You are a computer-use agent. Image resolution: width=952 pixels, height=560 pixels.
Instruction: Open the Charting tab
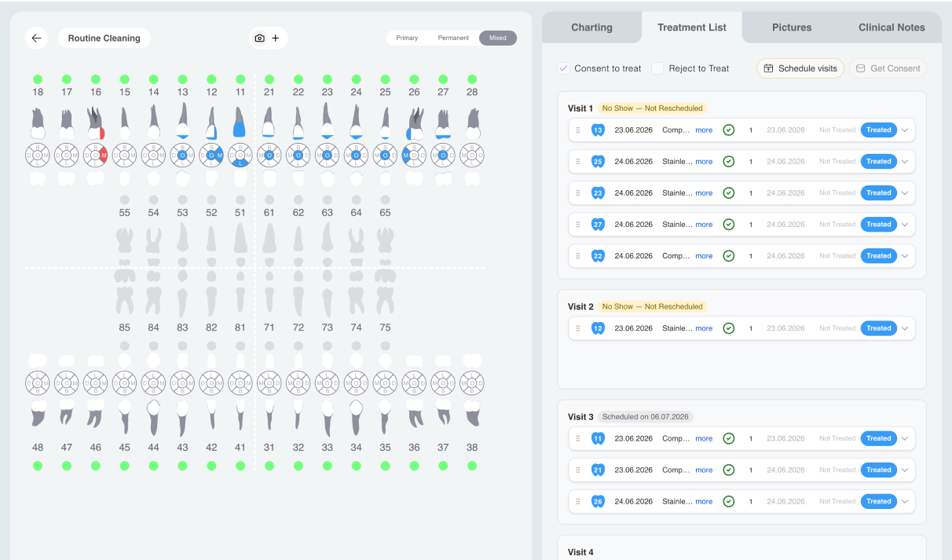coord(591,27)
